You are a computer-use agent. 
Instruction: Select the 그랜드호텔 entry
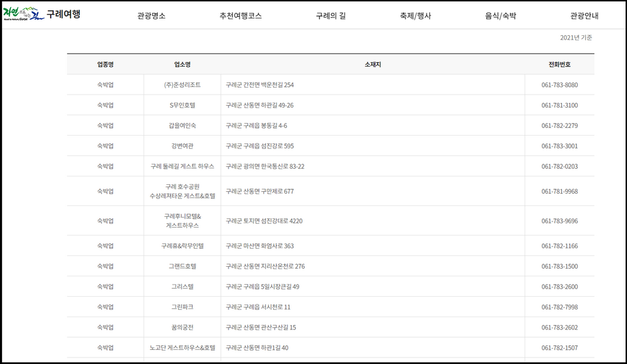(183, 266)
